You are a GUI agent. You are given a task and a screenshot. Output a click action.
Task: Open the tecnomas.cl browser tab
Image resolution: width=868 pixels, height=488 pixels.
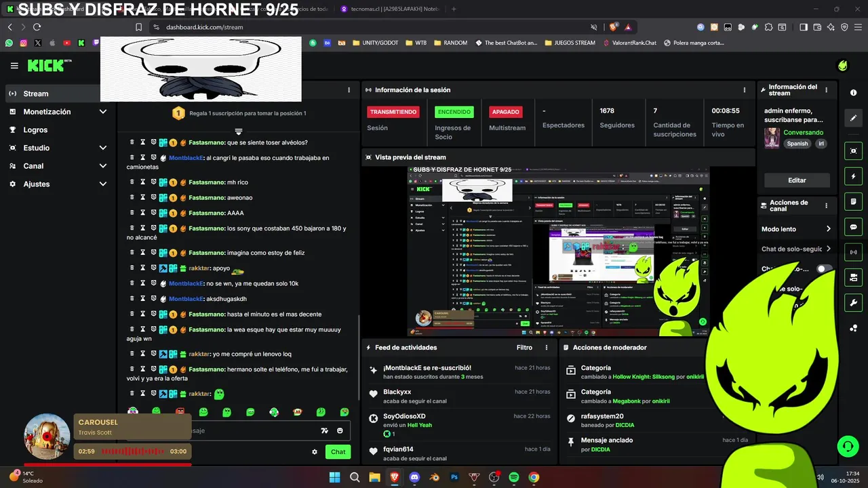(390, 9)
